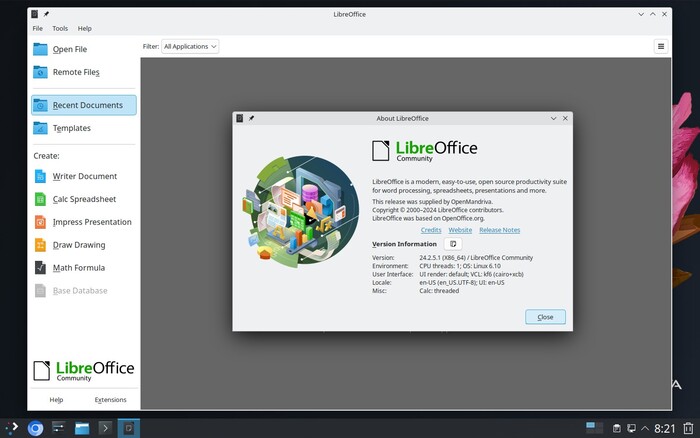Click the Base Database icon
This screenshot has height=438, width=700.
[40, 291]
